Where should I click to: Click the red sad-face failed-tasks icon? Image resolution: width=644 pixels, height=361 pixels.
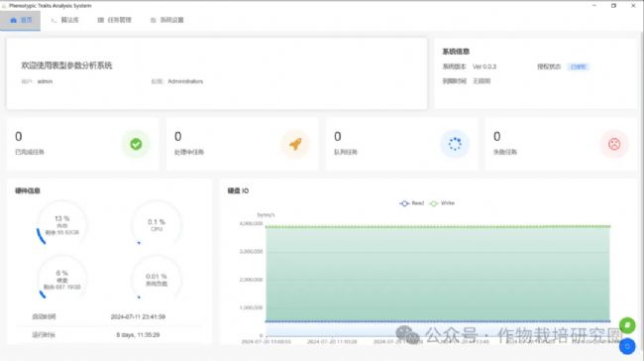[614, 144]
